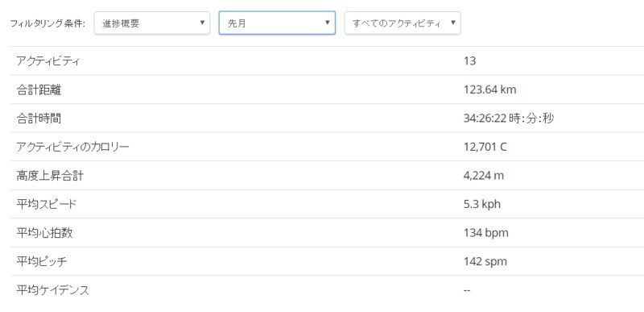The height and width of the screenshot is (312, 644).
Task: Select the 合計距離 row label
Action: 39,89
